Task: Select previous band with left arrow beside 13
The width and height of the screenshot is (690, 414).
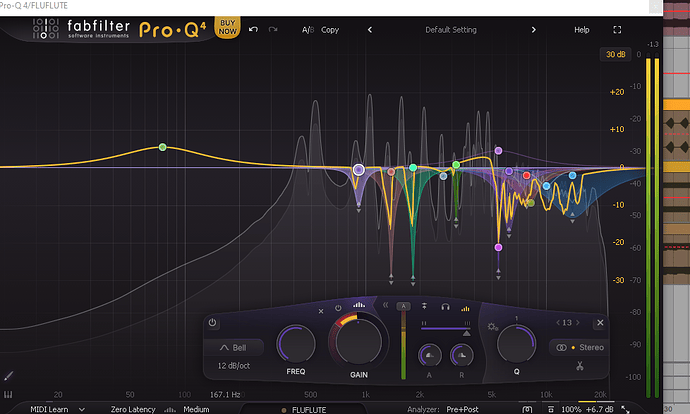Action: tap(558, 322)
